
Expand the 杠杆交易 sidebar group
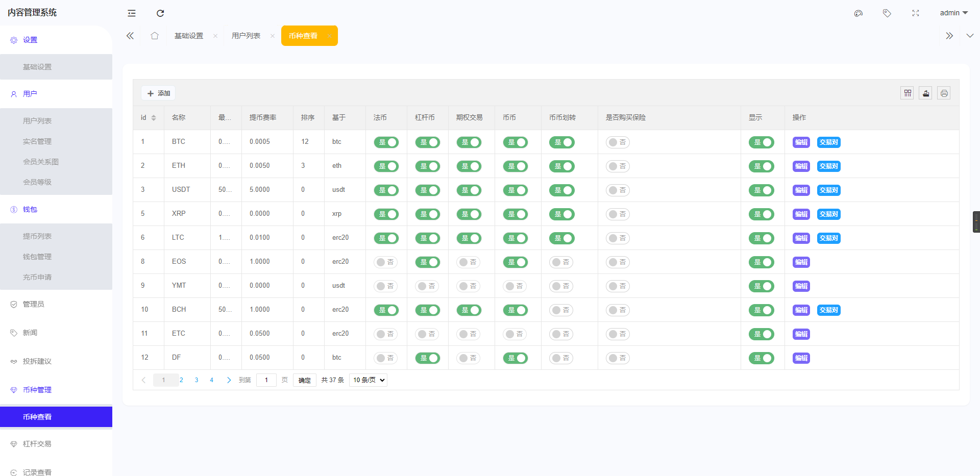56,444
